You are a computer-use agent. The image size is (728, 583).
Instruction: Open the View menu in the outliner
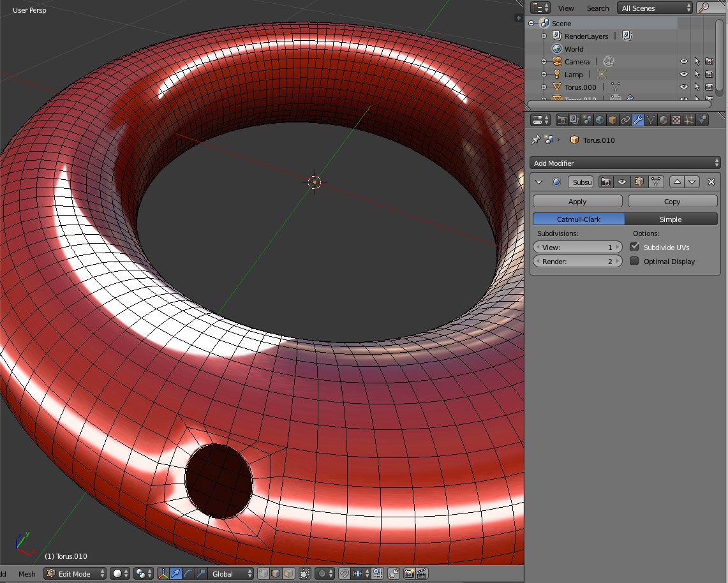click(x=565, y=8)
